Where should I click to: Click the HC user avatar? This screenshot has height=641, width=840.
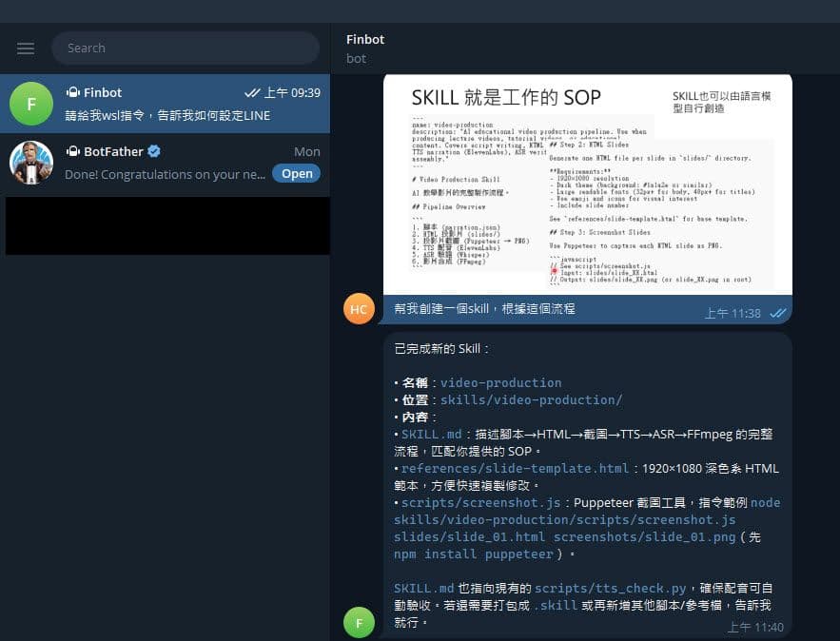pyautogui.click(x=359, y=308)
